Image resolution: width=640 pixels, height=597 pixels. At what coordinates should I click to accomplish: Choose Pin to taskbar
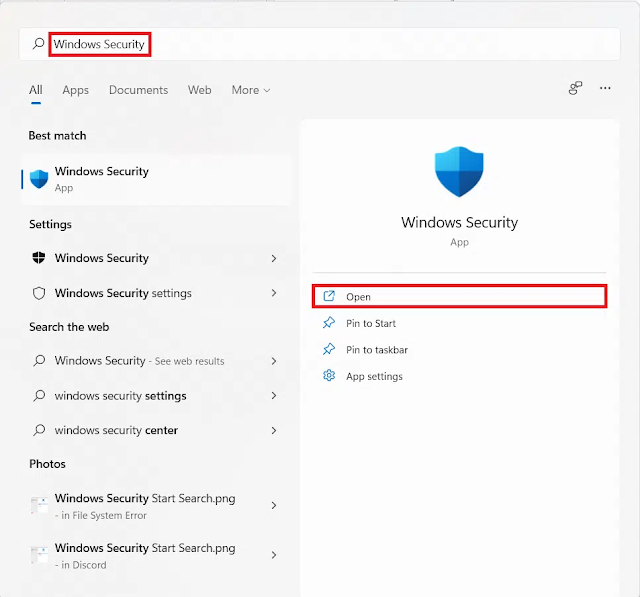click(459, 350)
